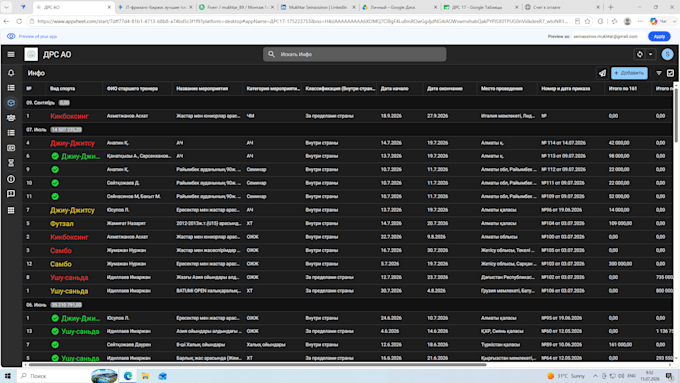Image resolution: width=680 pixels, height=383 pixels.
Task: Open File Explorer from the taskbar
Action: coord(145,376)
